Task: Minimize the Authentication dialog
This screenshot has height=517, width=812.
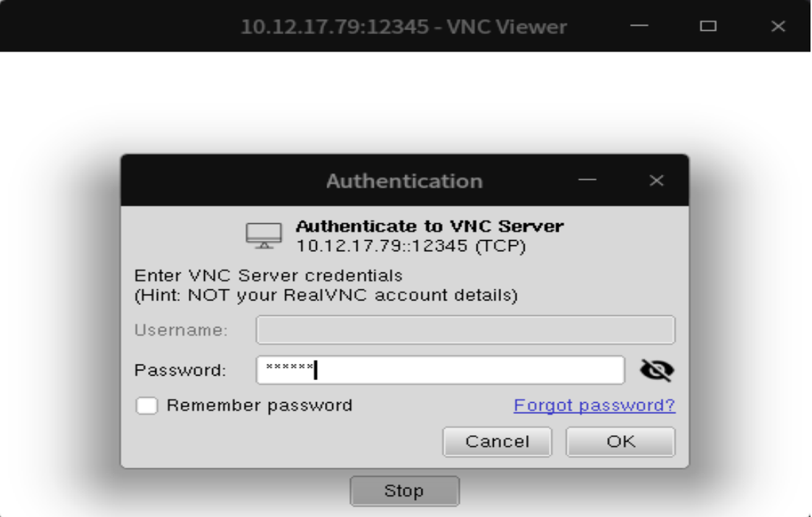Action: [x=587, y=180]
